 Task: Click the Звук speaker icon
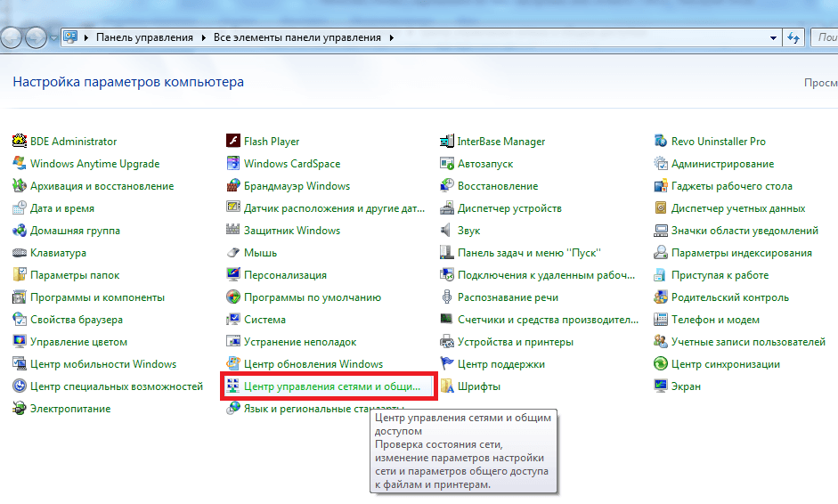pyautogui.click(x=446, y=231)
